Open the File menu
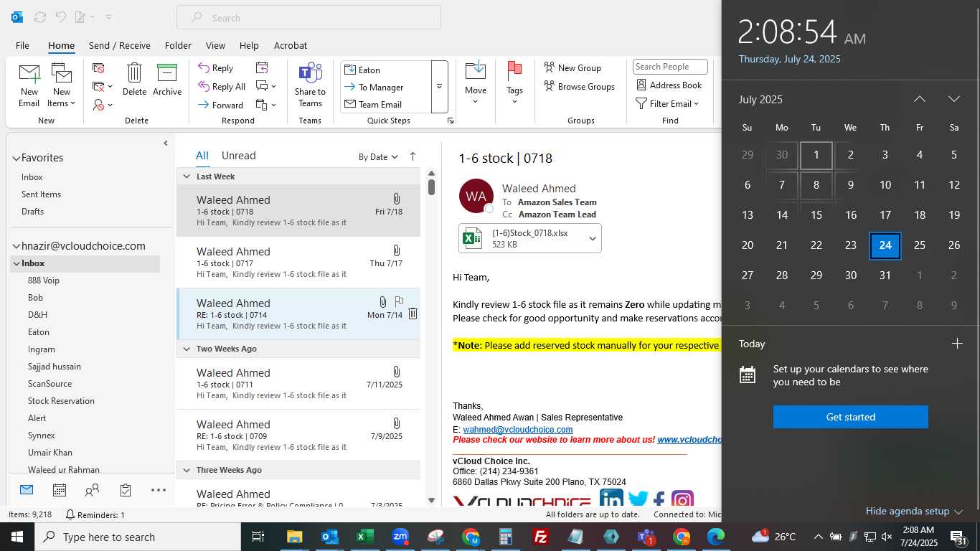Screen dimensions: 980x551 coord(22,45)
